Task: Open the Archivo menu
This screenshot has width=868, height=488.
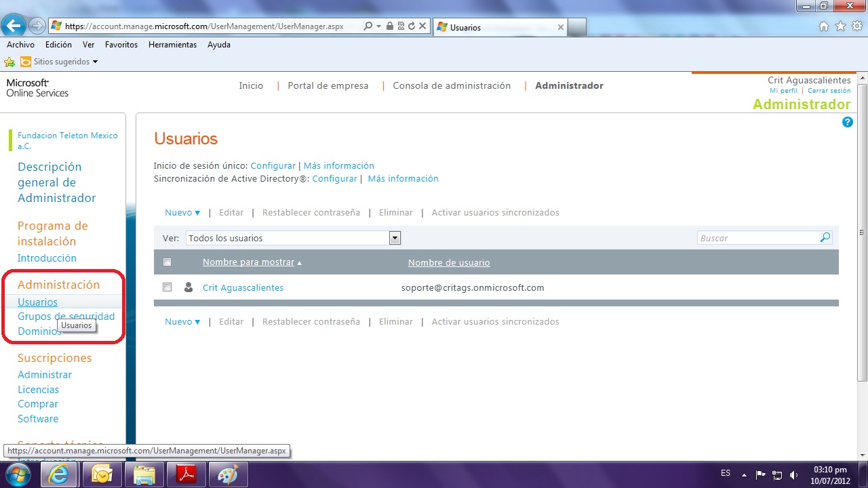Action: [20, 45]
